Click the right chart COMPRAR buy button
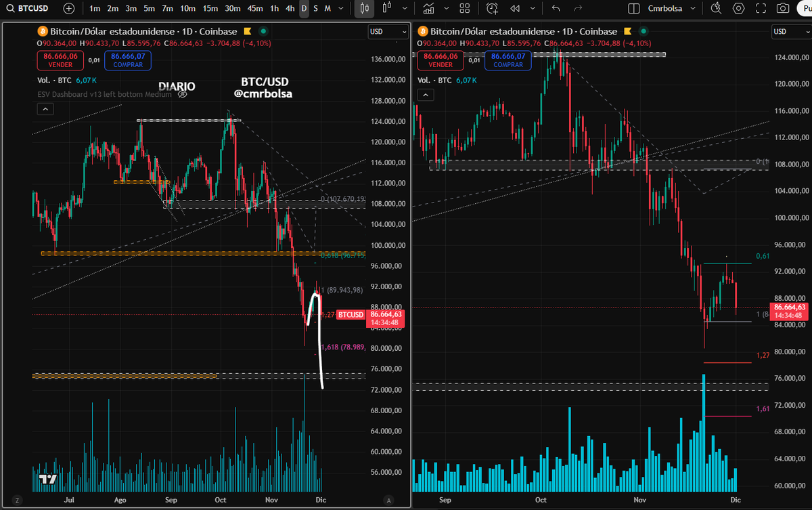 (x=508, y=60)
